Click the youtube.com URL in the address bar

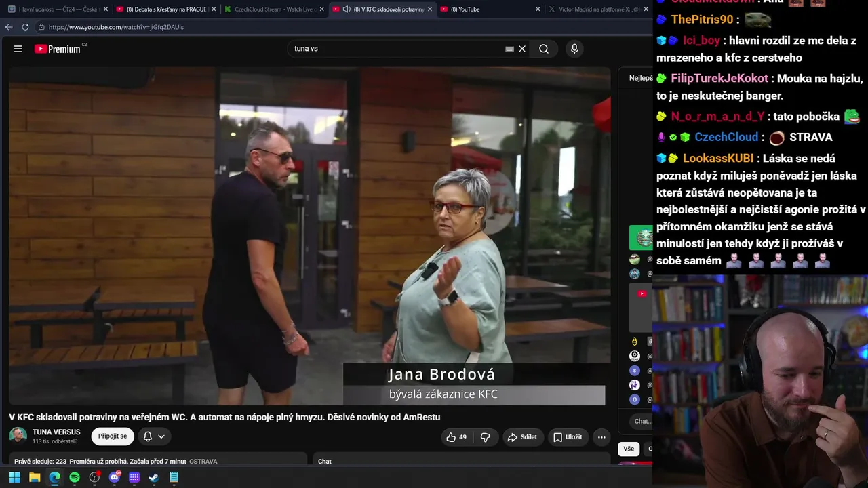116,27
